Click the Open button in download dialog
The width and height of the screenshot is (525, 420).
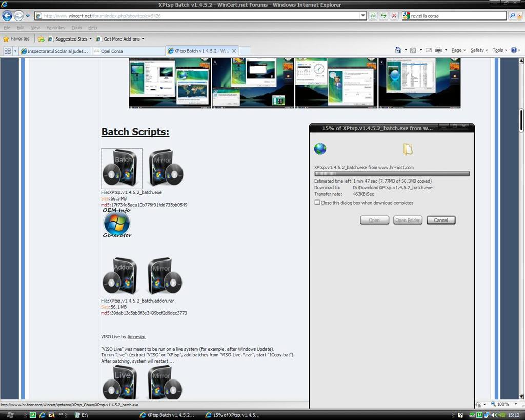[374, 220]
